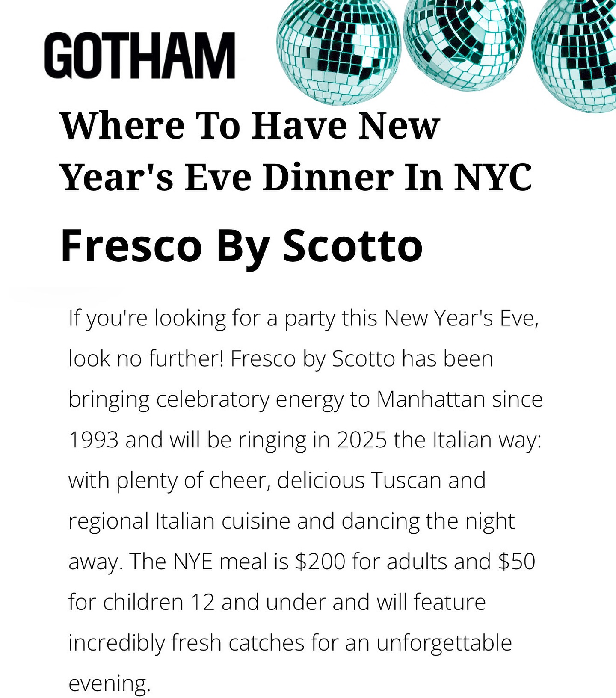The height and width of the screenshot is (698, 616).
Task: Select the "Fresco By Scotto" heading
Action: [242, 246]
